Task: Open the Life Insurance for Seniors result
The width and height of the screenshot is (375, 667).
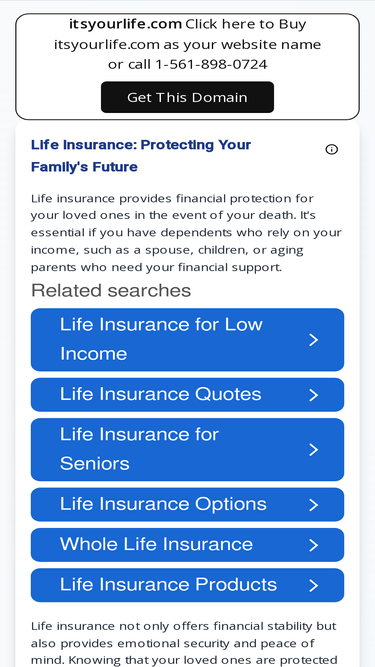Action: (187, 450)
